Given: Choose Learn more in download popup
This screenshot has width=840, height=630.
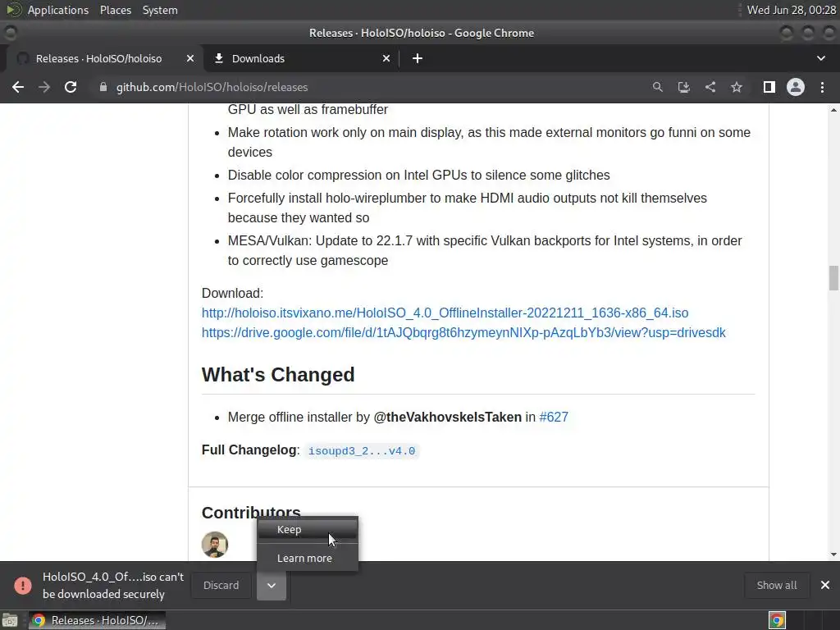Looking at the screenshot, I should pyautogui.click(x=308, y=558).
